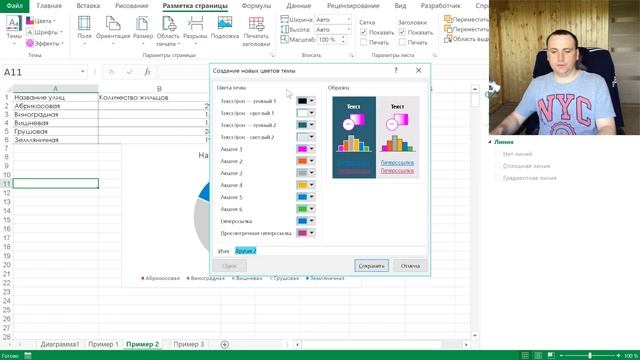Image resolution: width=640 pixels, height=360 pixels.
Task: Click the zoom slider handle
Action: pos(590,356)
